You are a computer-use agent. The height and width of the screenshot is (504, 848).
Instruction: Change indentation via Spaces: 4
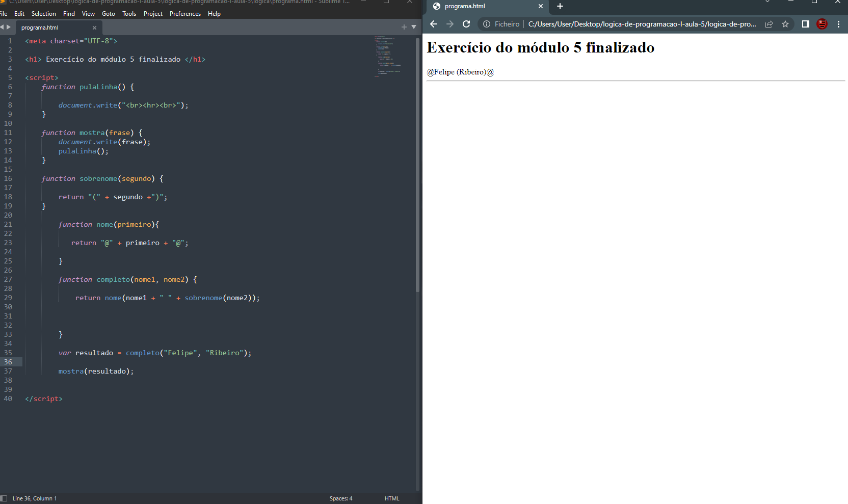pos(341,498)
